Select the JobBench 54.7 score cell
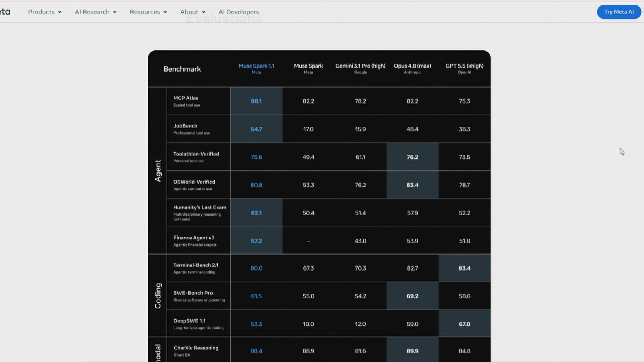Viewport: 644px width, 362px height. pyautogui.click(x=256, y=129)
